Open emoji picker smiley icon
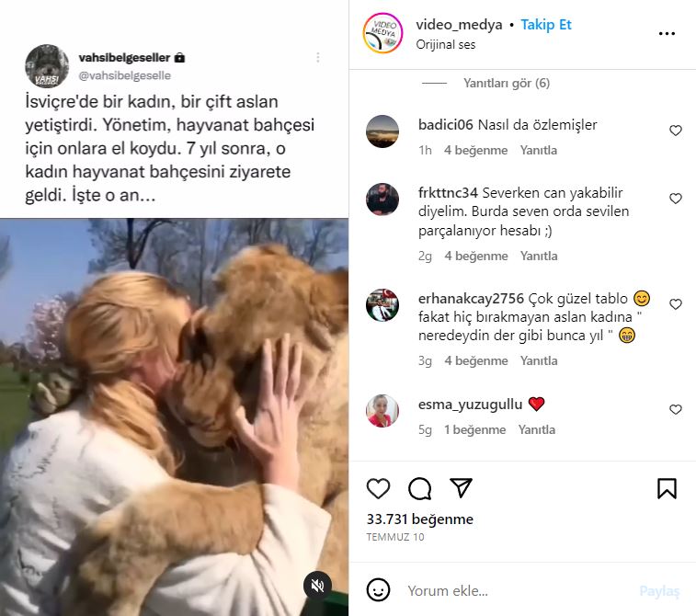The width and height of the screenshot is (696, 616). (x=378, y=590)
